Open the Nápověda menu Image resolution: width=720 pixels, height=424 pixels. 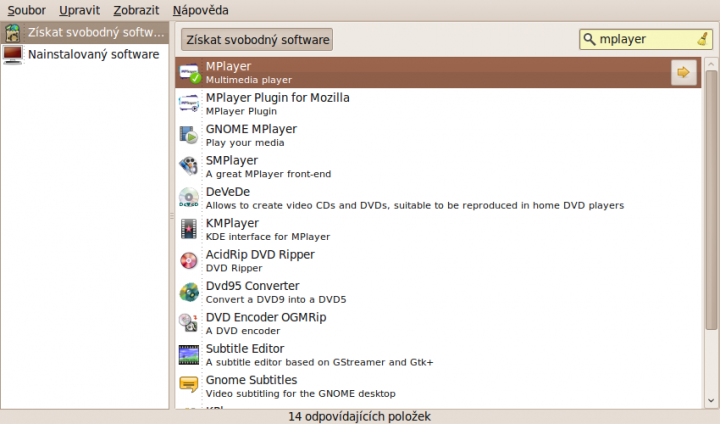click(201, 10)
